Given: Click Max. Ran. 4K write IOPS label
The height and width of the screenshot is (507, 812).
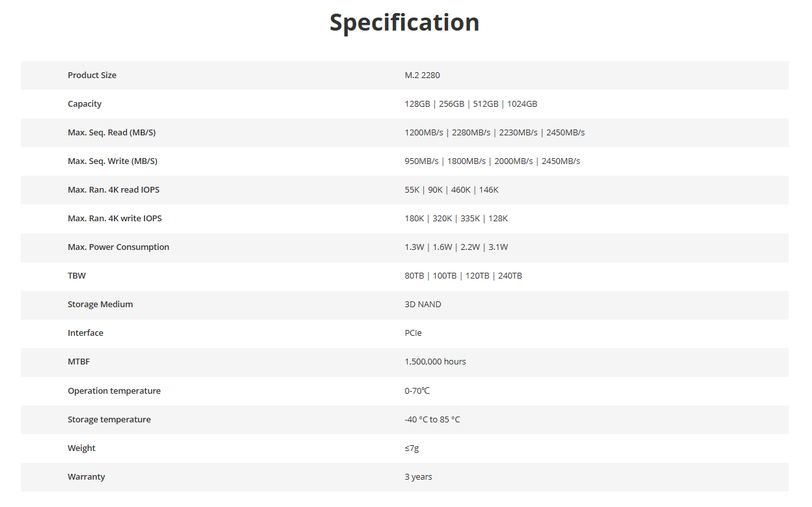Looking at the screenshot, I should point(115,219).
